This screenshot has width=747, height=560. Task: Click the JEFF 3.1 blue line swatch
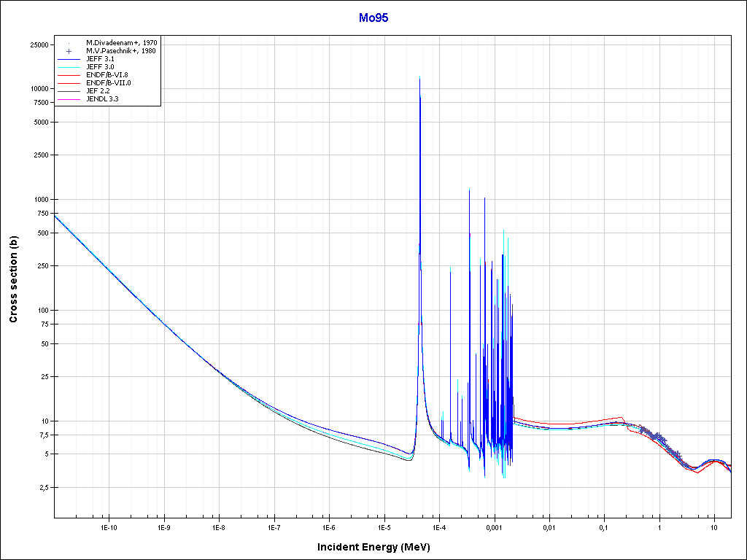pyautogui.click(x=68, y=59)
